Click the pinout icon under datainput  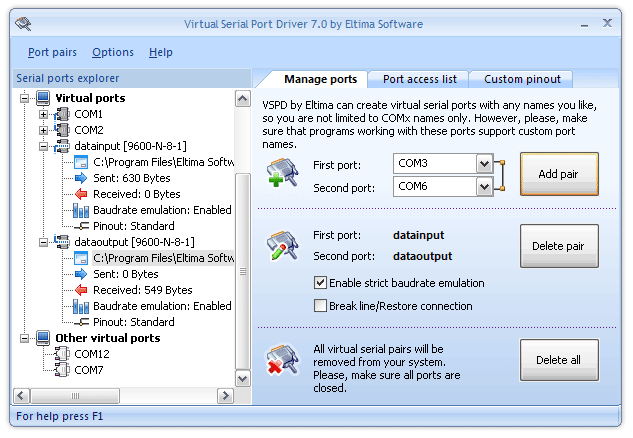(82, 226)
